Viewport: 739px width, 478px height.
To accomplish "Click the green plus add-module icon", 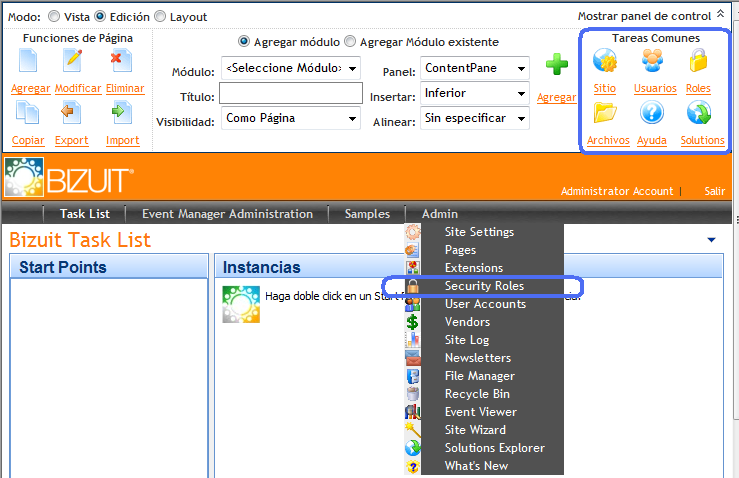I will point(557,66).
